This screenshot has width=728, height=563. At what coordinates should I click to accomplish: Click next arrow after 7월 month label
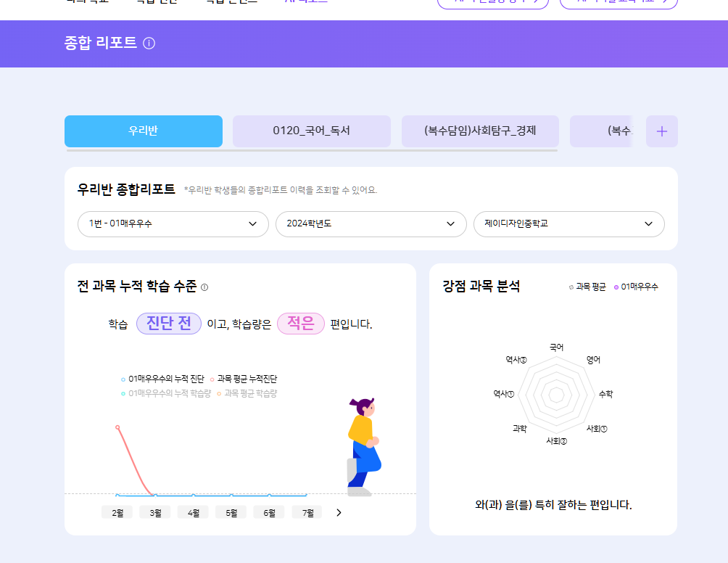pyautogui.click(x=339, y=513)
